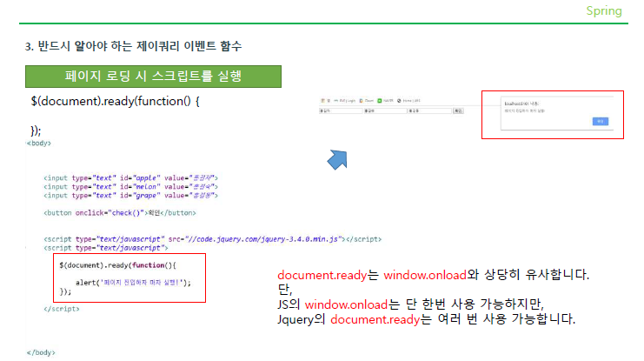The height and width of the screenshot is (361, 644).
Task: Open the Home bookmark with globe icon
Action: [408, 101]
